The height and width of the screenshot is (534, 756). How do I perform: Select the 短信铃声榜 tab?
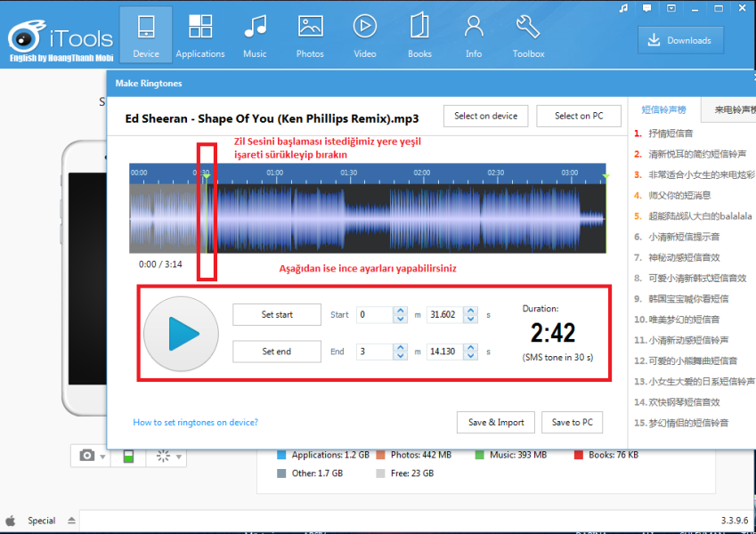(x=664, y=110)
